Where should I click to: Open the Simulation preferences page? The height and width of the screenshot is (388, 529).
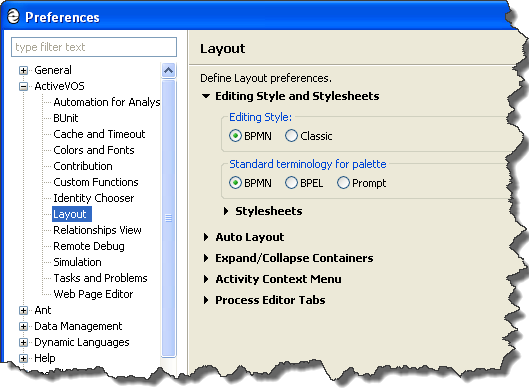77,262
